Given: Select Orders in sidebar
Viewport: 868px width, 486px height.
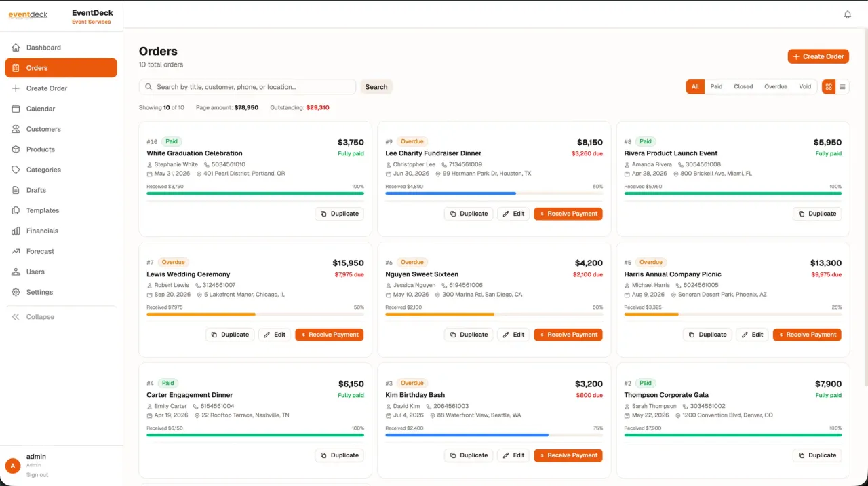Looking at the screenshot, I should pyautogui.click(x=61, y=68).
